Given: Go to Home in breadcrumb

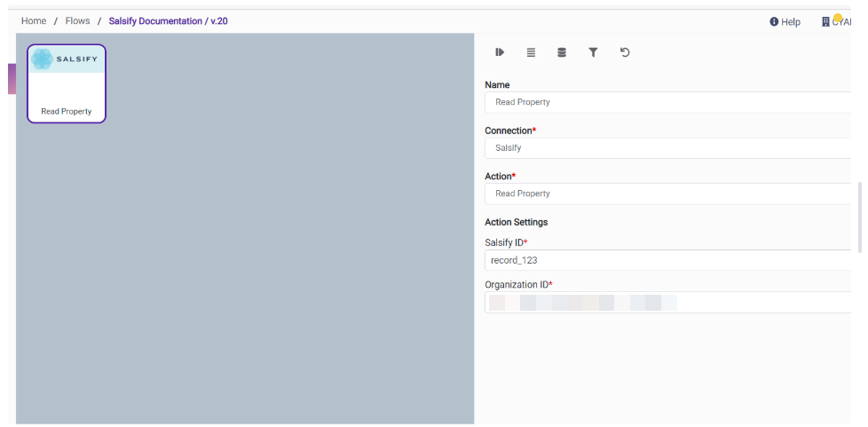Looking at the screenshot, I should (x=34, y=20).
